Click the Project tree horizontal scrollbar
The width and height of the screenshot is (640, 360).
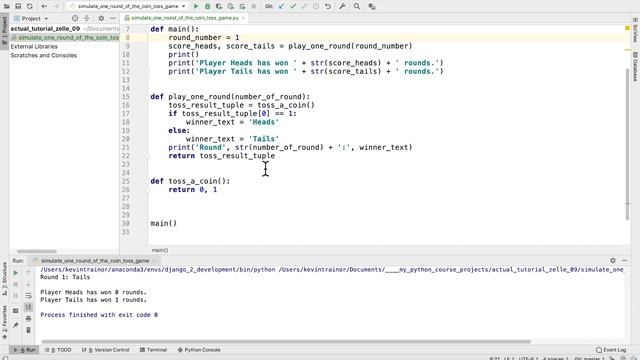[x=37, y=251]
